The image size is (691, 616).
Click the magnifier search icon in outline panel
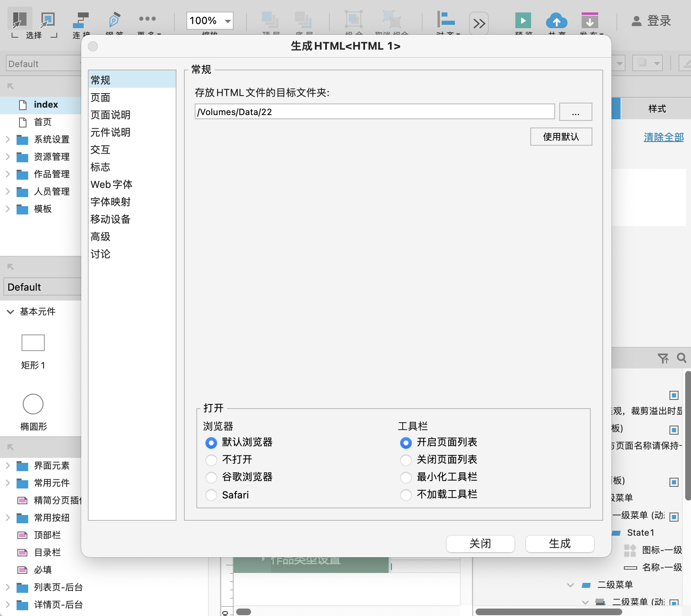coord(681,358)
